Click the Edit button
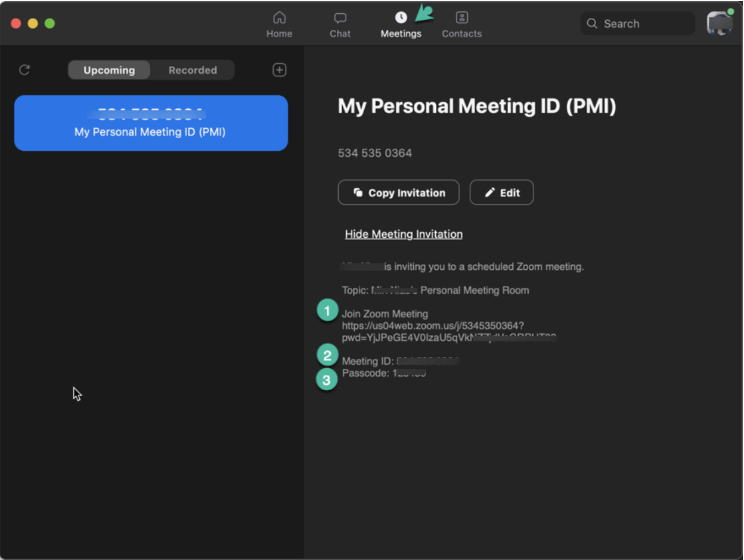 pos(501,192)
